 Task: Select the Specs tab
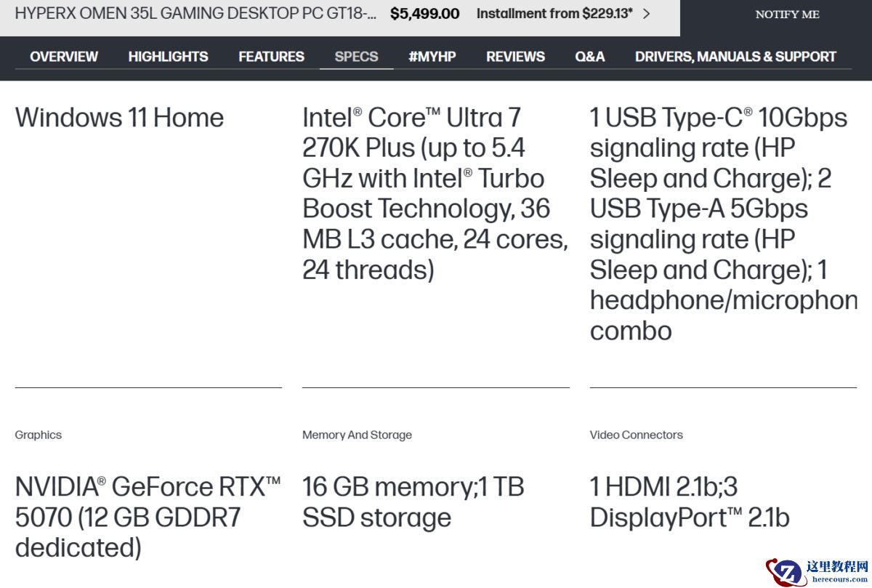click(356, 57)
